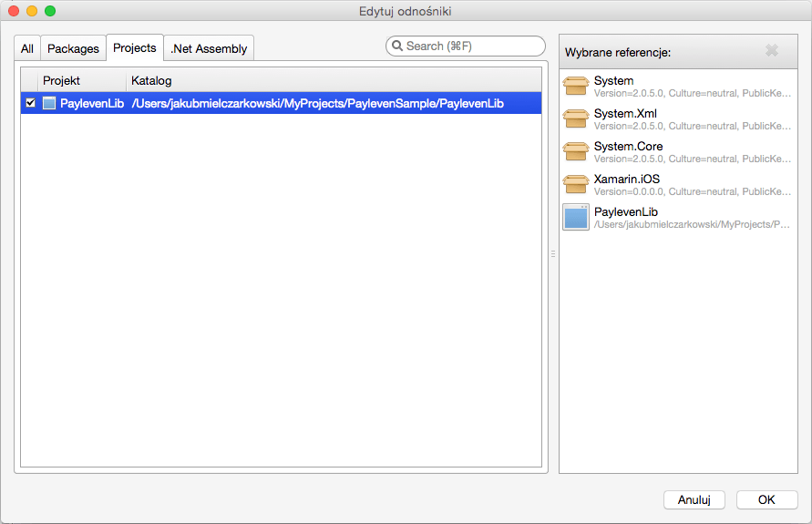Click the Anuluj button
This screenshot has height=524, width=812.
pos(694,499)
